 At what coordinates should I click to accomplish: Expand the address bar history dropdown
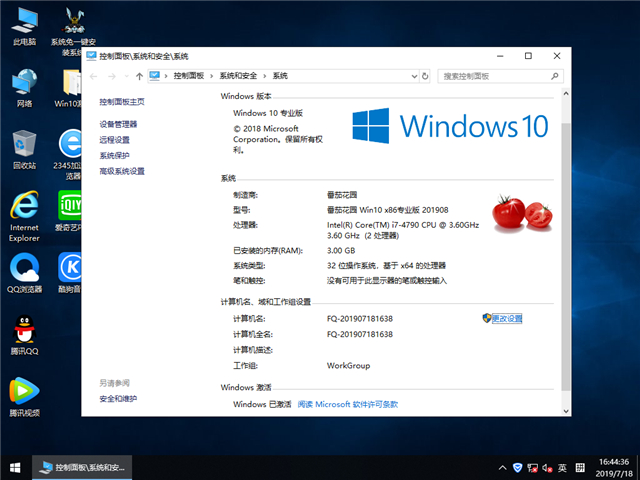[414, 76]
